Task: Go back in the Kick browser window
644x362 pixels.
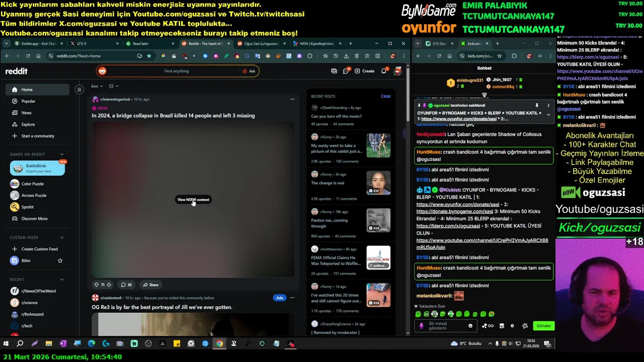Action: pos(419,56)
